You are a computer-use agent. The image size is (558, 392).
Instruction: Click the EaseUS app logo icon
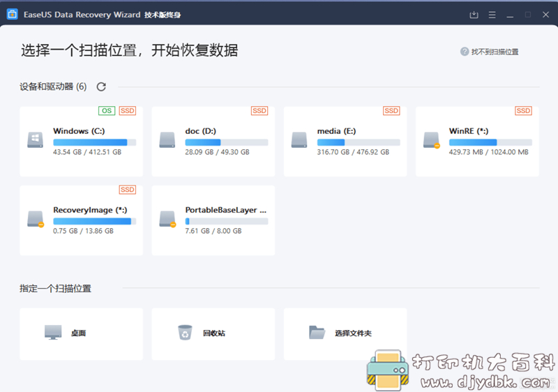click(12, 14)
